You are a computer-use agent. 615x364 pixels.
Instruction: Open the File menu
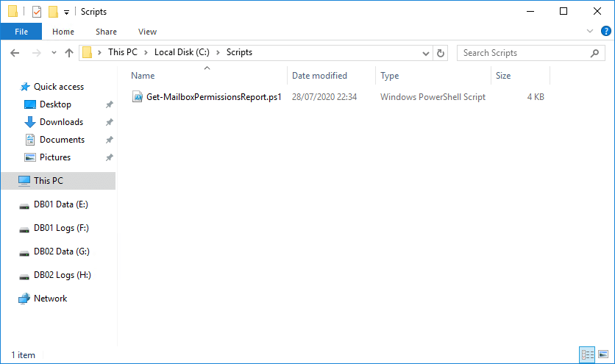click(x=21, y=32)
